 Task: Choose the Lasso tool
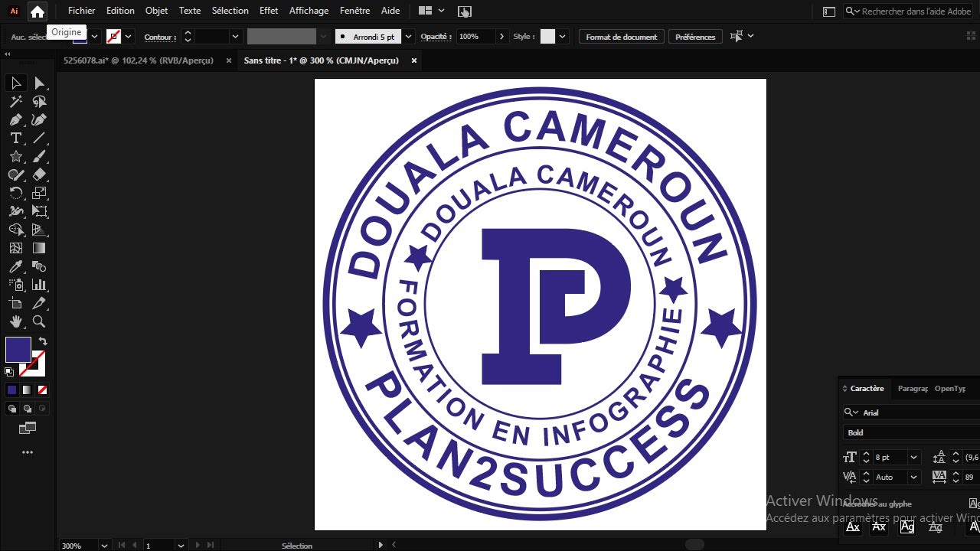point(40,101)
